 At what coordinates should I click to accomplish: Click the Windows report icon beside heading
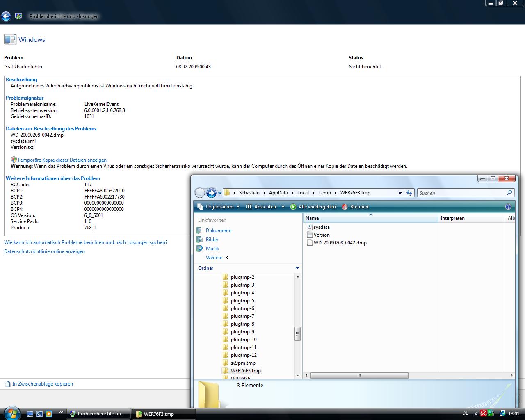10,39
